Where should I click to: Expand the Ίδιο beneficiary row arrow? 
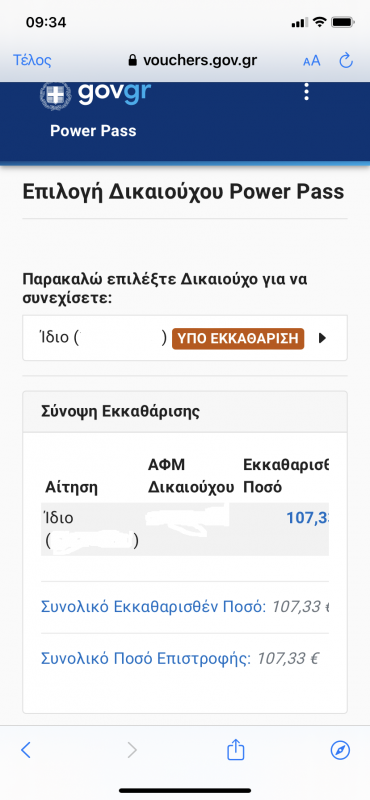coord(322,338)
